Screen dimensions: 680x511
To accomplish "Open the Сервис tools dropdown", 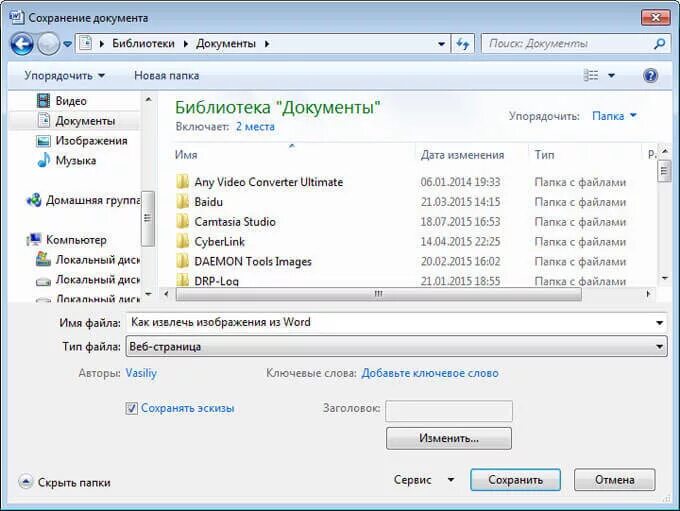I will pyautogui.click(x=423, y=480).
